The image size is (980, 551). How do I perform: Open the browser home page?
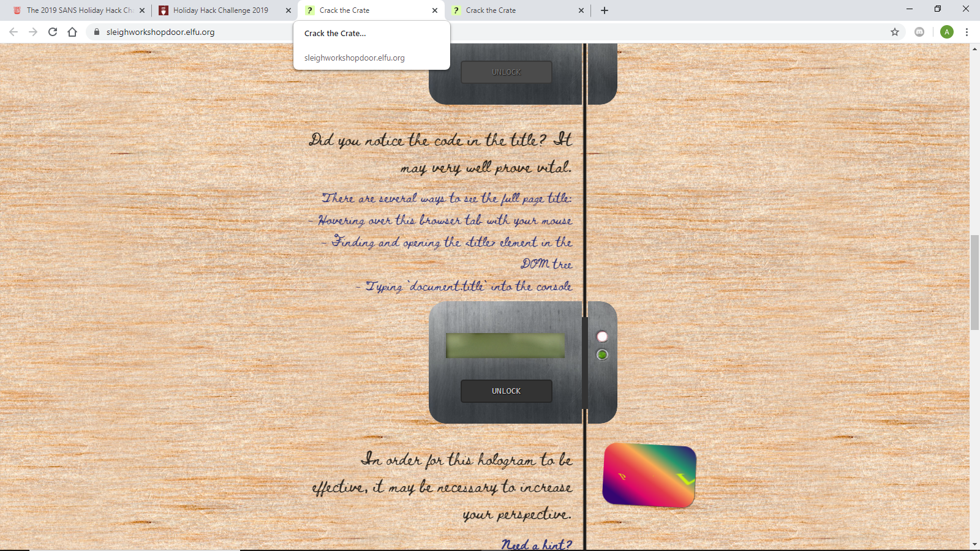pyautogui.click(x=72, y=32)
